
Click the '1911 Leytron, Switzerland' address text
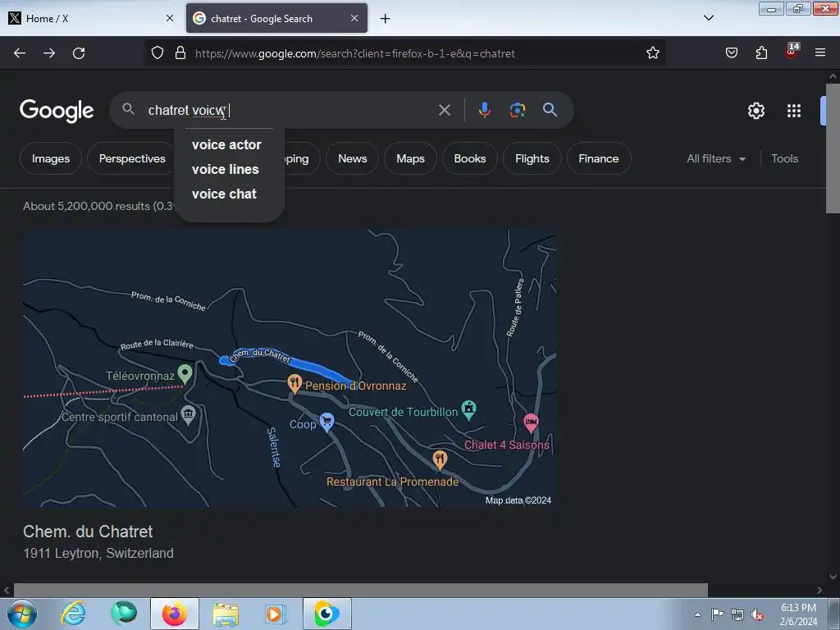pyautogui.click(x=98, y=553)
